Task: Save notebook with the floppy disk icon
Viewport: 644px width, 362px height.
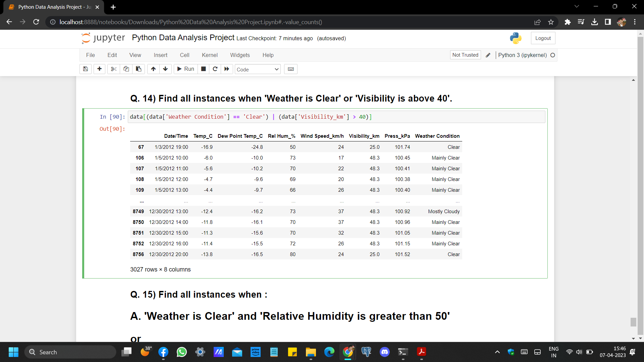Action: (86, 69)
